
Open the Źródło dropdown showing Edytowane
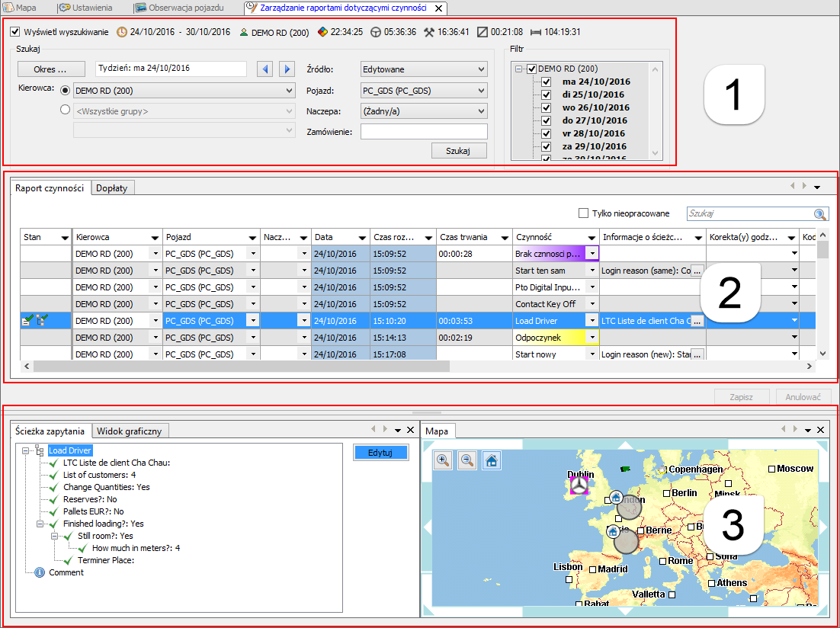pyautogui.click(x=423, y=69)
